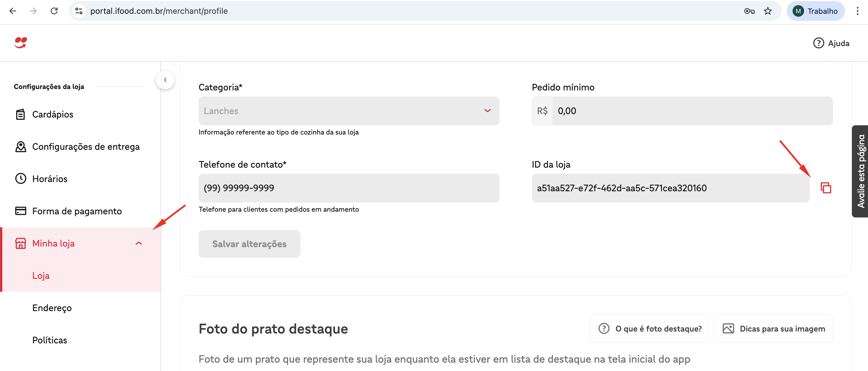Image resolution: width=868 pixels, height=371 pixels.
Task: Open the Políticas section
Action: tap(49, 340)
